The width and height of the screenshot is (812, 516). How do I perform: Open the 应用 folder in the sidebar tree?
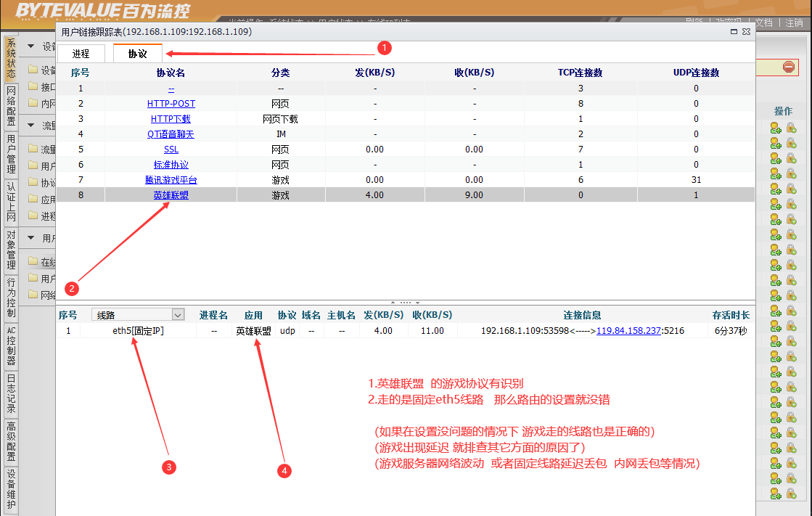pyautogui.click(x=42, y=200)
